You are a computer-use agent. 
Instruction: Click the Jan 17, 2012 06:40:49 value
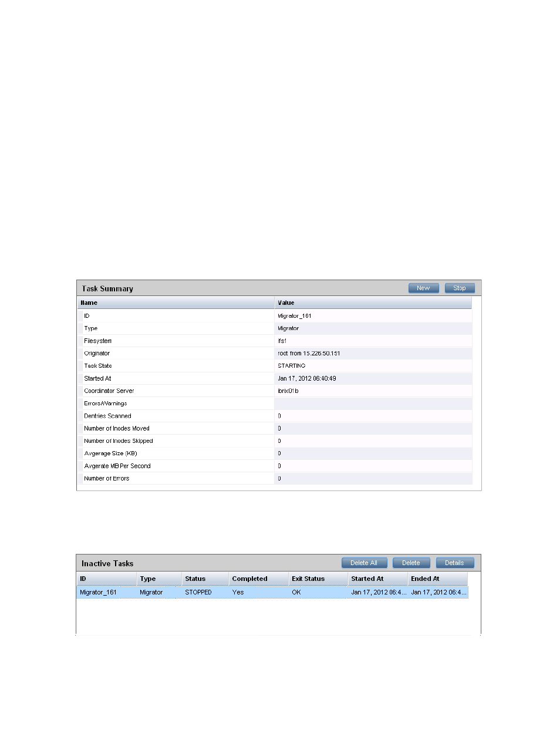[307, 378]
